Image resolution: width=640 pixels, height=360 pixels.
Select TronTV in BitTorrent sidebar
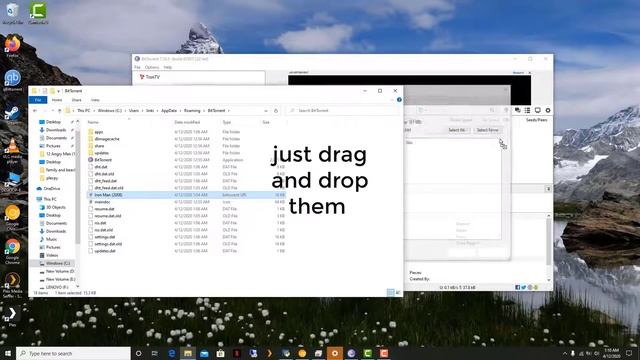(150, 77)
